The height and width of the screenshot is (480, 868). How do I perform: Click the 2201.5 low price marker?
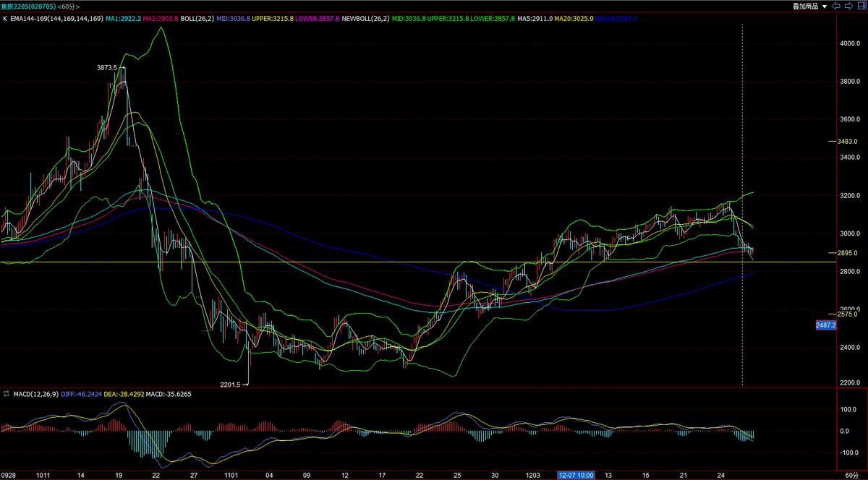(234, 385)
